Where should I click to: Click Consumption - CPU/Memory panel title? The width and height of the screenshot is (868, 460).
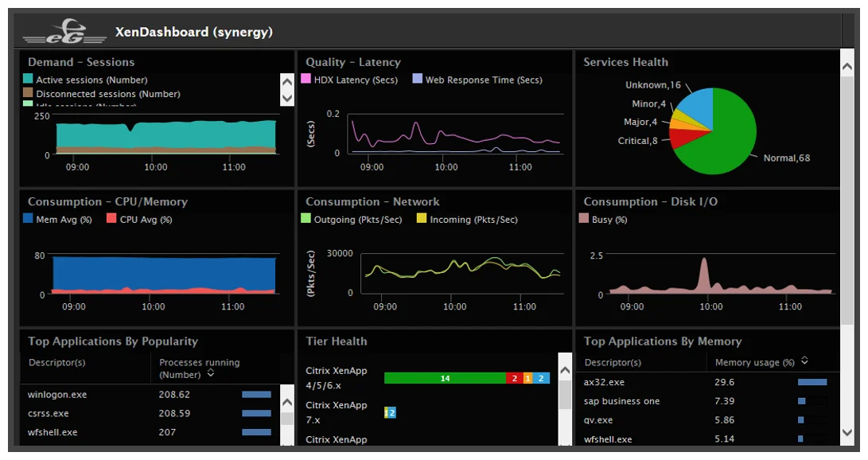(108, 201)
